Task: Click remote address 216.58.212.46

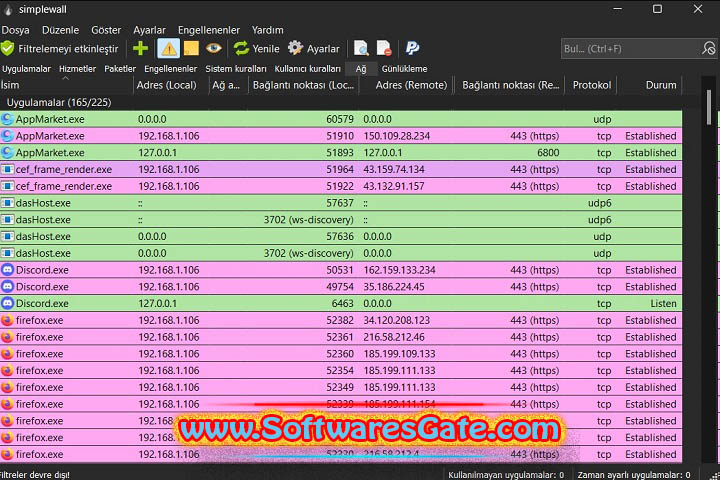Action: coord(394,337)
